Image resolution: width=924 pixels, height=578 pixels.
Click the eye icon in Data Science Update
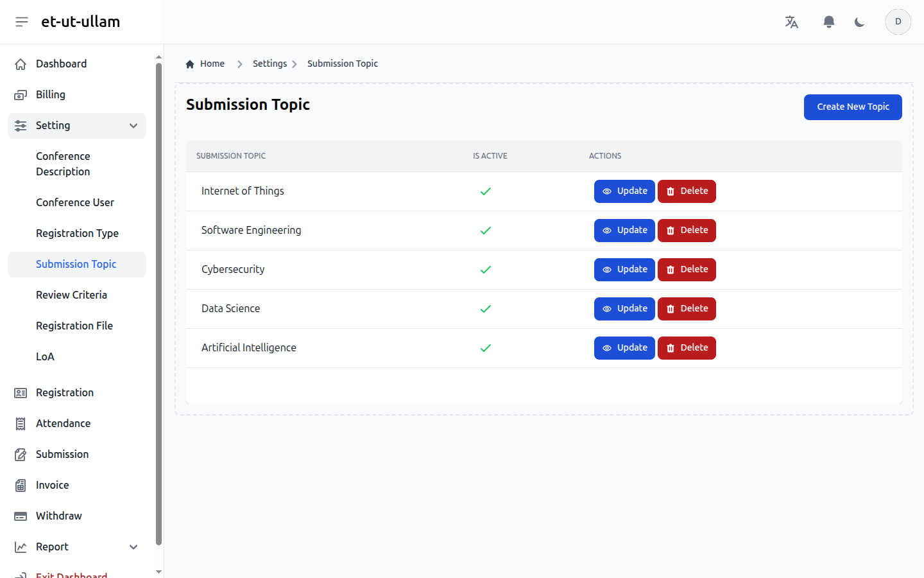pyautogui.click(x=607, y=309)
